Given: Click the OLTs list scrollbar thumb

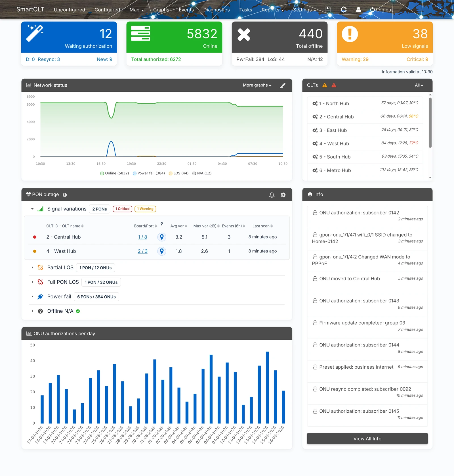Looking at the screenshot, I should click(430, 123).
